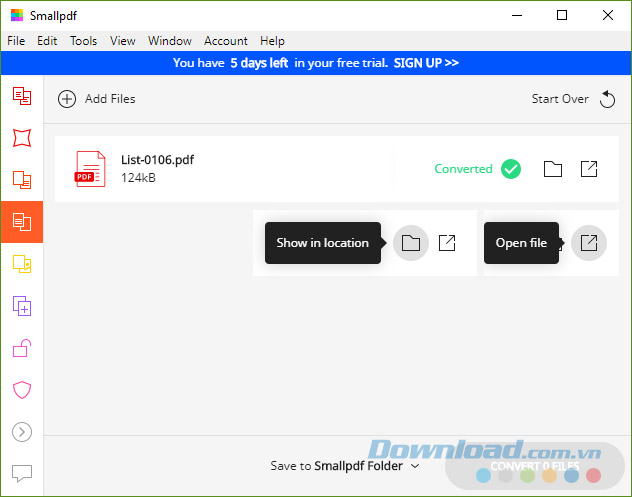632x497 pixels.
Task: Open the feedback speech bubble icon
Action: 22,474
